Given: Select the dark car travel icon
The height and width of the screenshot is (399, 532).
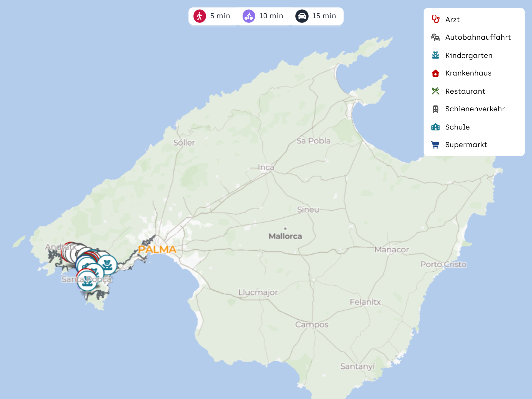Looking at the screenshot, I should [302, 16].
